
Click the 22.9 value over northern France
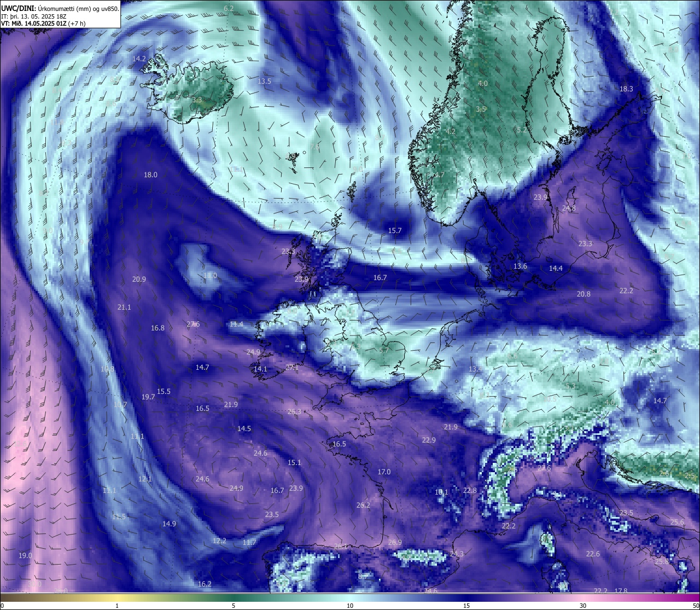[429, 440]
